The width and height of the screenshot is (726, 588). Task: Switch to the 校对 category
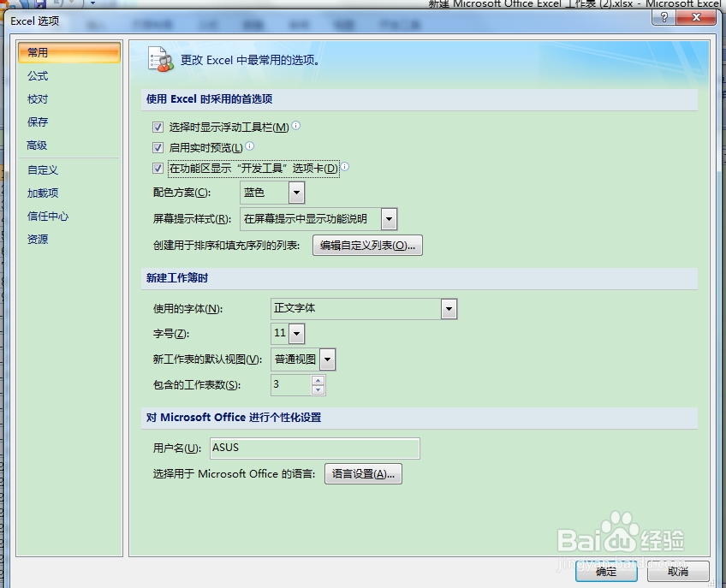(69, 99)
